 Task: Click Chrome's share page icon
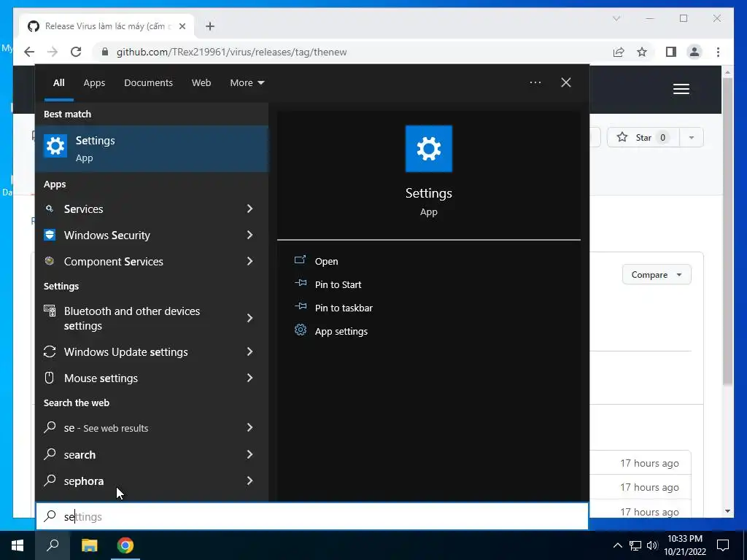619,52
